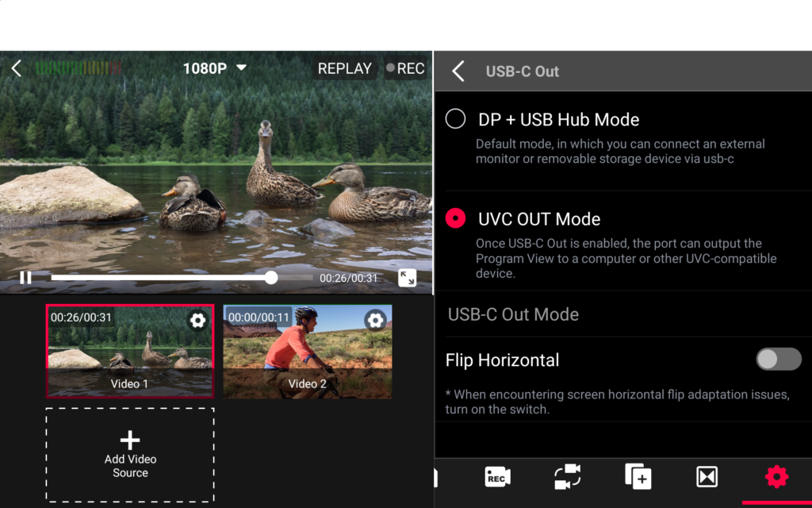812x508 pixels.
Task: Open the REC camera recording tab
Action: tap(497, 477)
